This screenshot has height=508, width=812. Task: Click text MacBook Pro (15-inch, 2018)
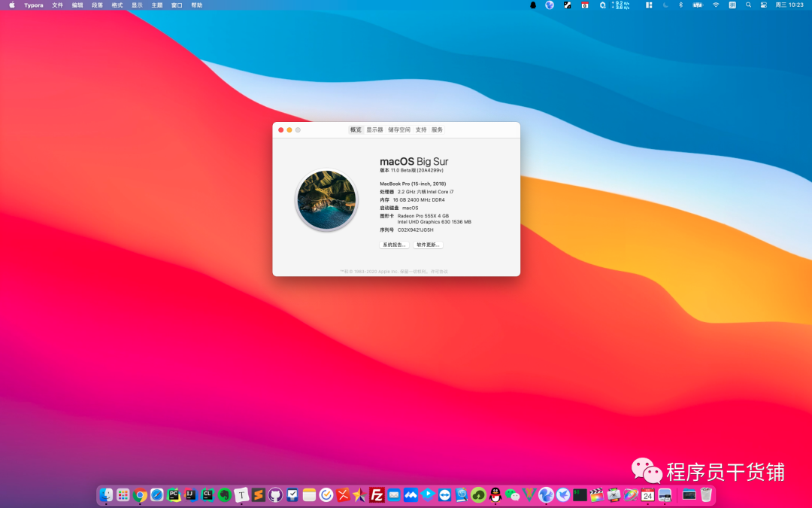click(x=413, y=184)
